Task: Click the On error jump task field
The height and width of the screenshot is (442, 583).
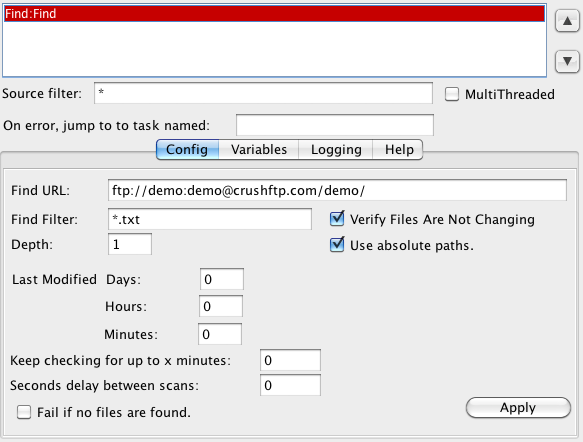Action: [335, 125]
